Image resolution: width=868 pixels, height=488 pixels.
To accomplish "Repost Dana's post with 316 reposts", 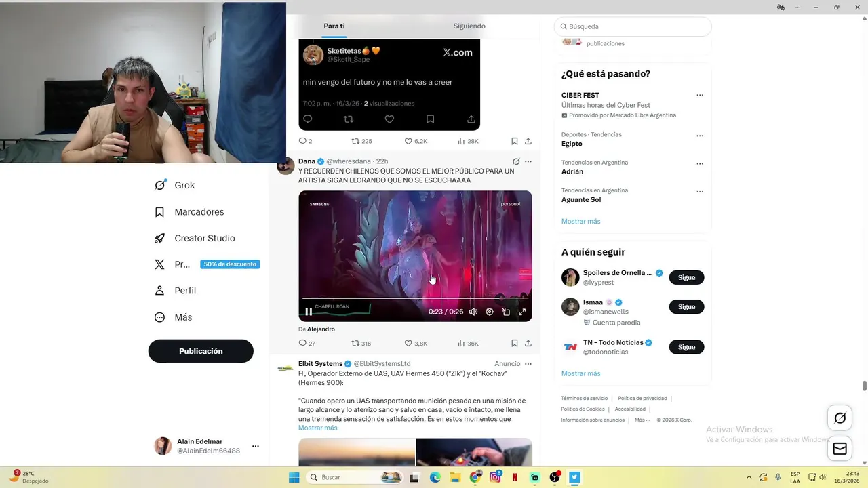I will (x=361, y=344).
